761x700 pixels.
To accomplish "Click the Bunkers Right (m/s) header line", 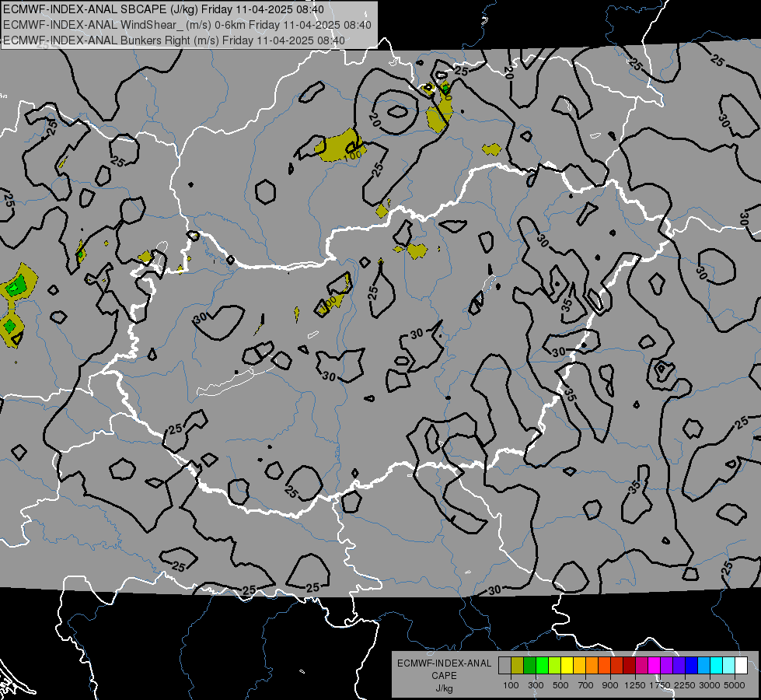I will click(174, 40).
